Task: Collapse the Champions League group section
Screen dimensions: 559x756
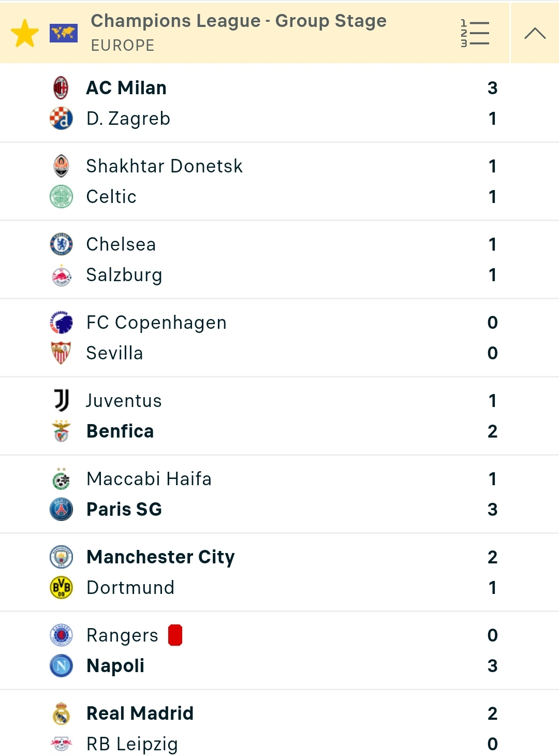Action: click(535, 34)
